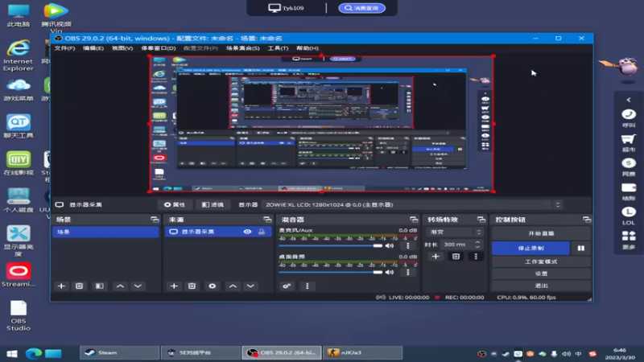Move scene up with arrow
Image resolution: width=644 pixels, height=362 pixels.
(x=120, y=286)
